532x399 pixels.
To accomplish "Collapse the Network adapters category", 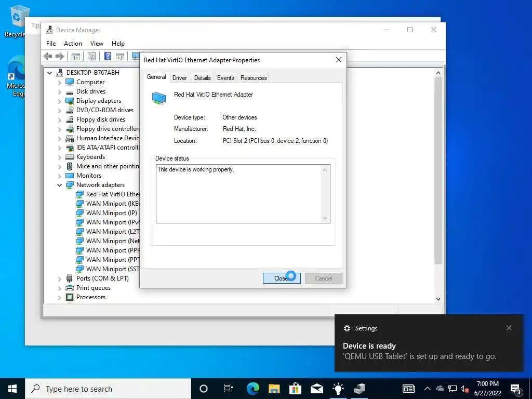I will coord(59,185).
